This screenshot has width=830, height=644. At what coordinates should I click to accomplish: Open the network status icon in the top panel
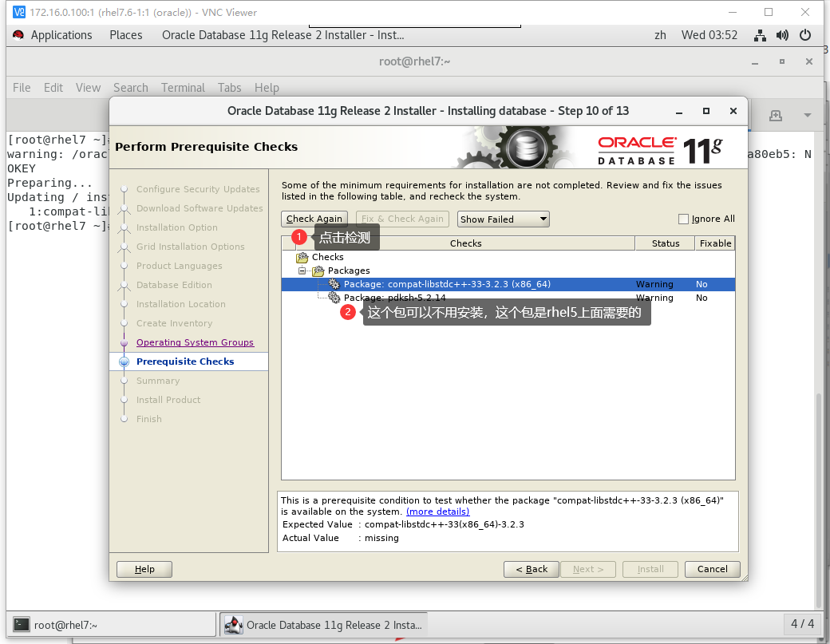pyautogui.click(x=760, y=35)
